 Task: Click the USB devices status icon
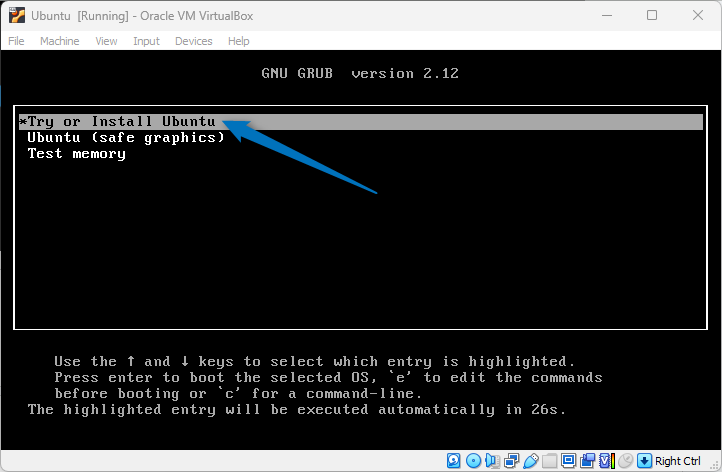point(531,460)
